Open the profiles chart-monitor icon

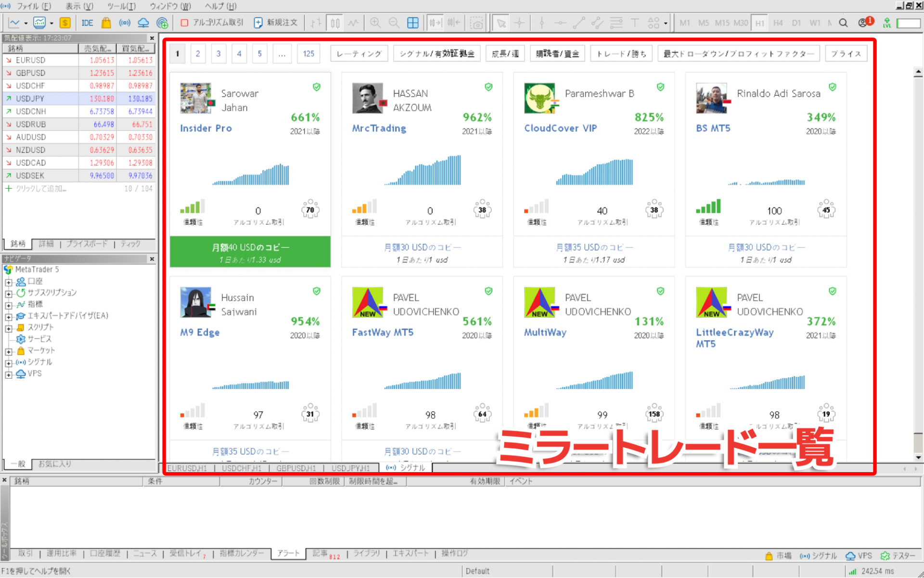[x=39, y=23]
